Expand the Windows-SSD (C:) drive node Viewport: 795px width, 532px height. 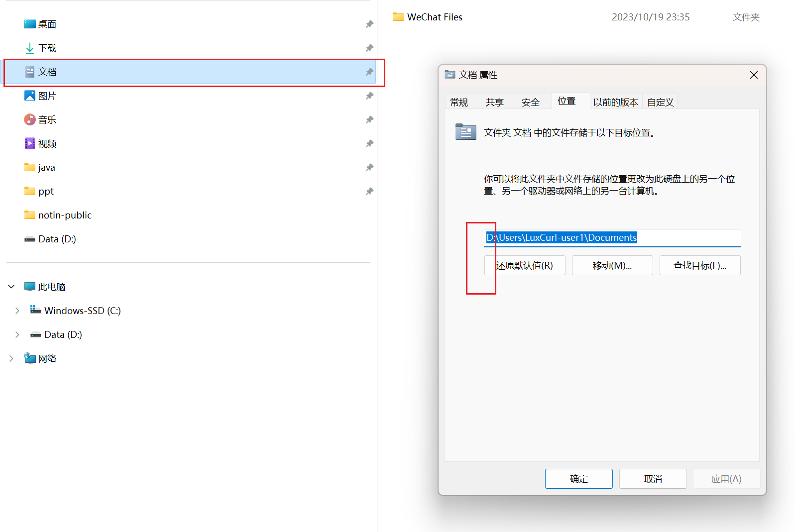point(17,311)
